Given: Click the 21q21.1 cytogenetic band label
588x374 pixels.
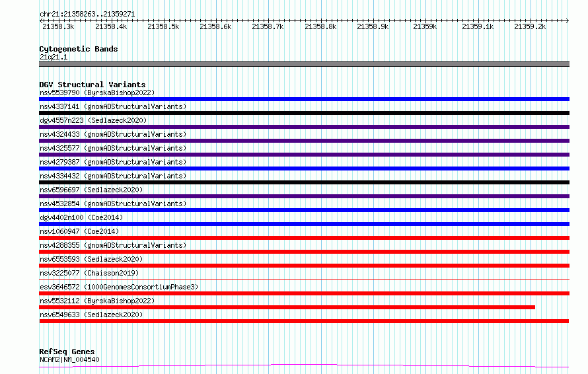Looking at the screenshot, I should coord(54,57).
